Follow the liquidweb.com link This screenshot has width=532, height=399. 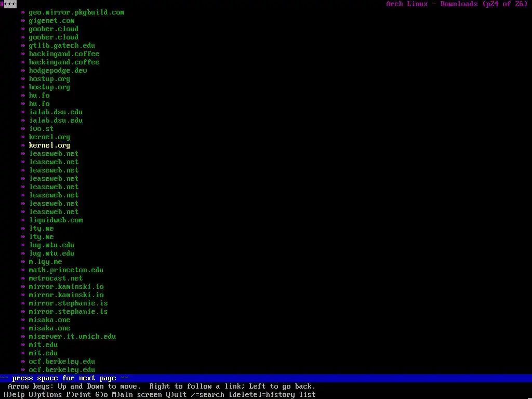[x=56, y=220]
